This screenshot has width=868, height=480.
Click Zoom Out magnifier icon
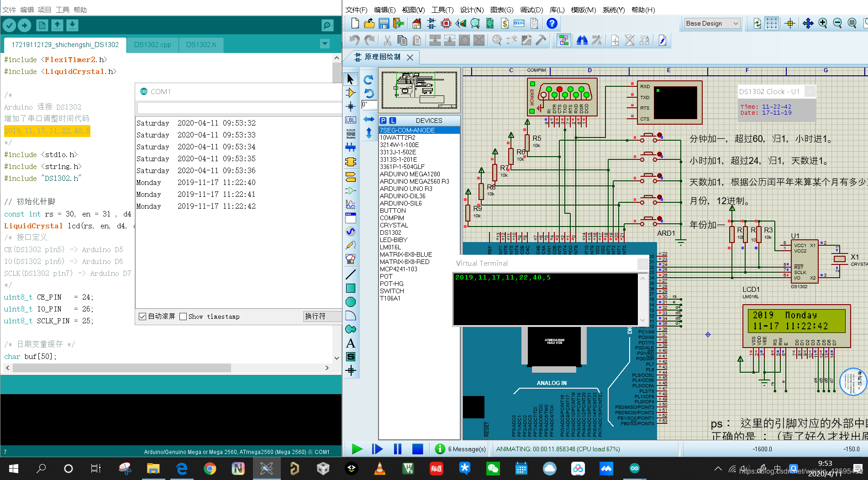point(837,23)
